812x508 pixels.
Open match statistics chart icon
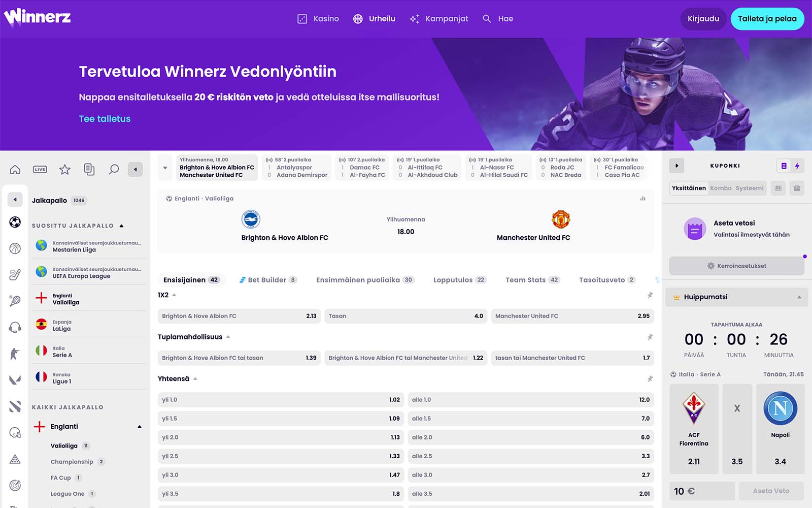coord(642,199)
